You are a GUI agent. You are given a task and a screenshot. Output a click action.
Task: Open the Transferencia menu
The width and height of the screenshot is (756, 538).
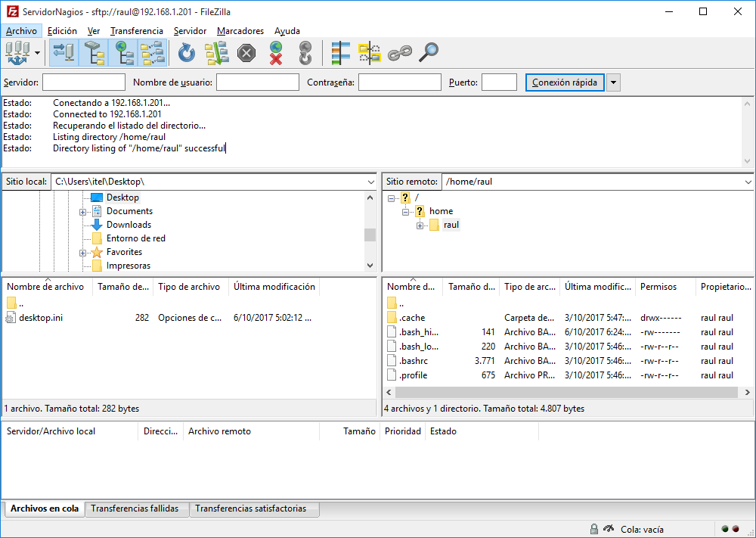(136, 31)
